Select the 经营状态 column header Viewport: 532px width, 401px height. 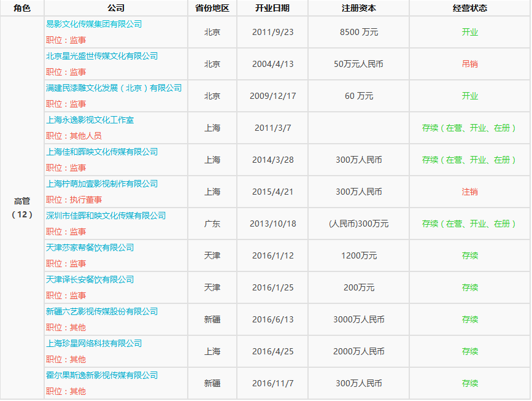(x=470, y=8)
